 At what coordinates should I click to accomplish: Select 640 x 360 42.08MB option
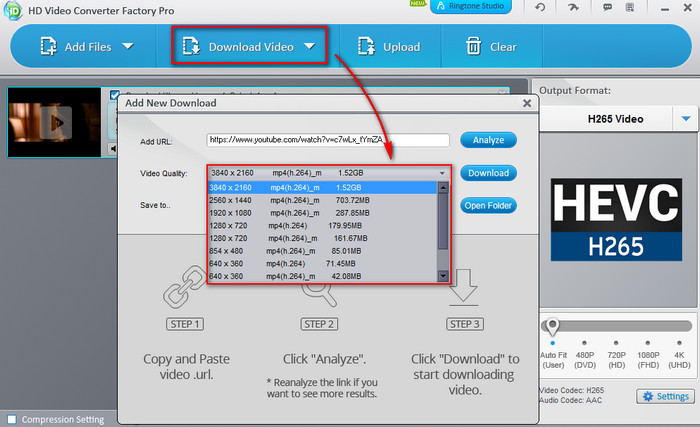coord(323,276)
